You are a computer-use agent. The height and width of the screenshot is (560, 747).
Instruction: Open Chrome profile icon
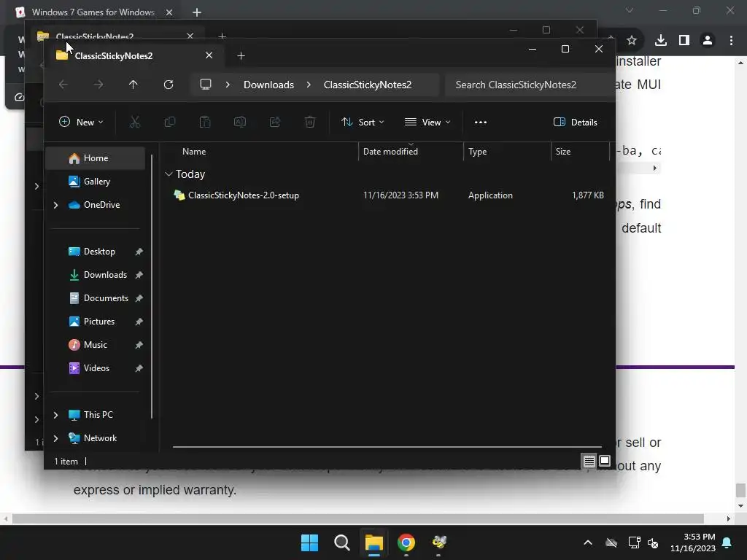708,41
